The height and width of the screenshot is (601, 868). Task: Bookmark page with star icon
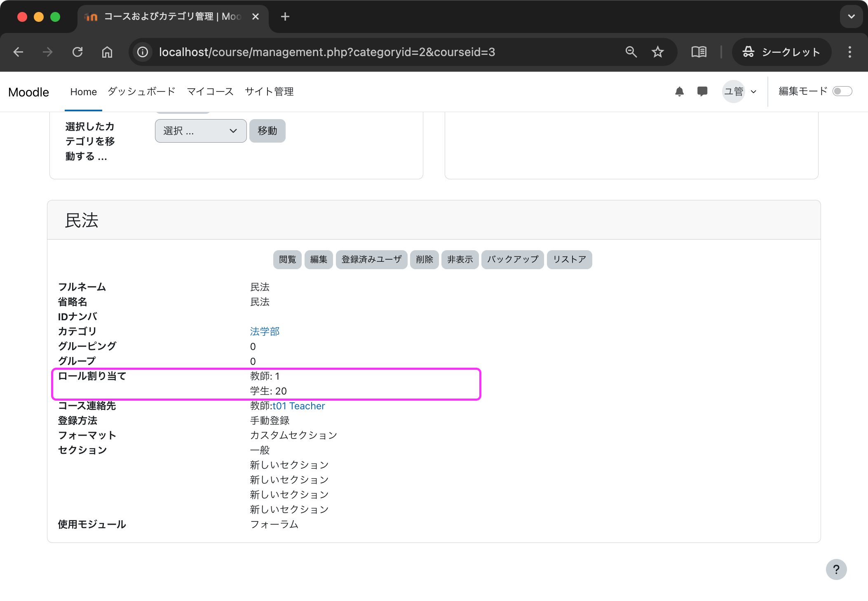[x=657, y=52]
